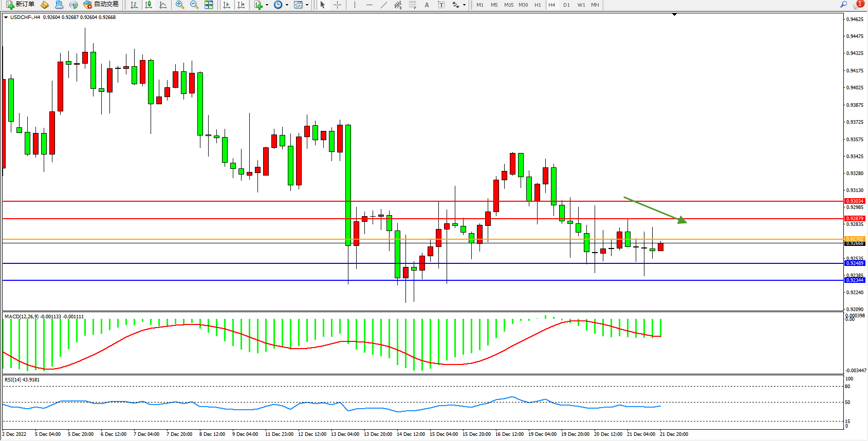
Task: Select the trendline drawing tool
Action: point(383,5)
